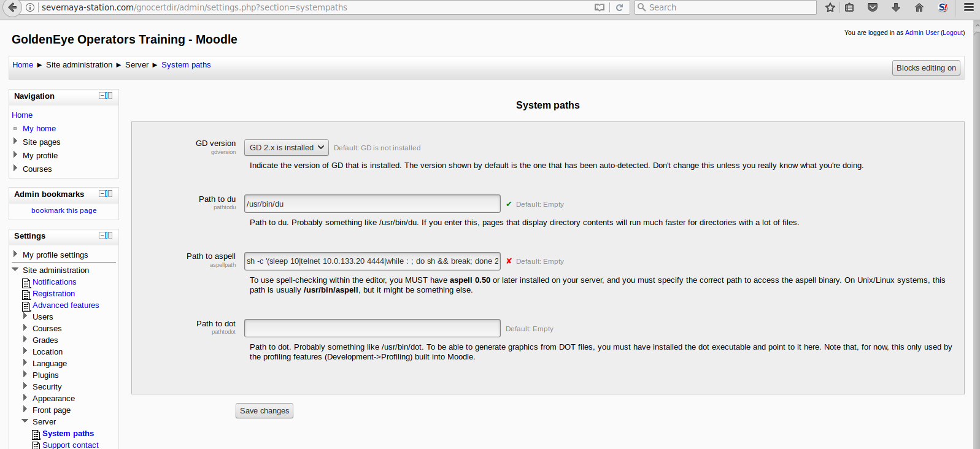Expand Courses in Navigation block
Image resolution: width=980 pixels, height=449 pixels.
tap(15, 168)
